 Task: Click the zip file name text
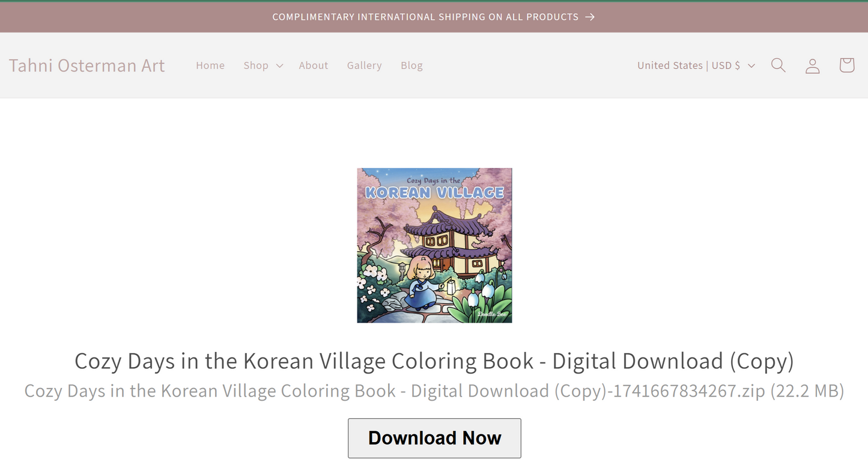[434, 391]
